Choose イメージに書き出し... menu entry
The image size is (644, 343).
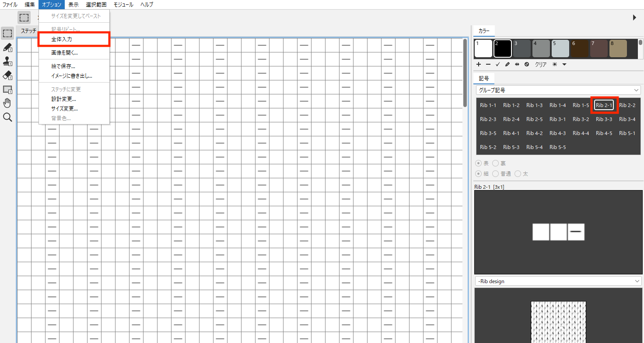pyautogui.click(x=74, y=76)
